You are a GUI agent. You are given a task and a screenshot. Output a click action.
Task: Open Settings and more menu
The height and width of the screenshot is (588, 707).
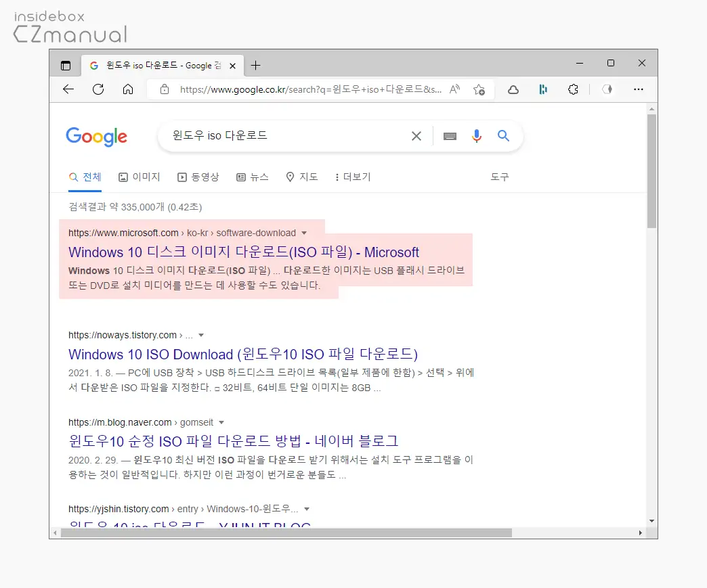tap(639, 89)
